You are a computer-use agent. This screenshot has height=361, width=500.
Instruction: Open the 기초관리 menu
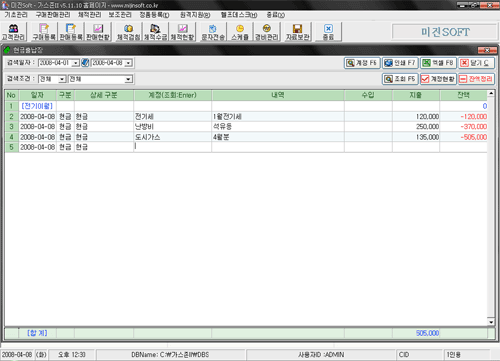16,15
